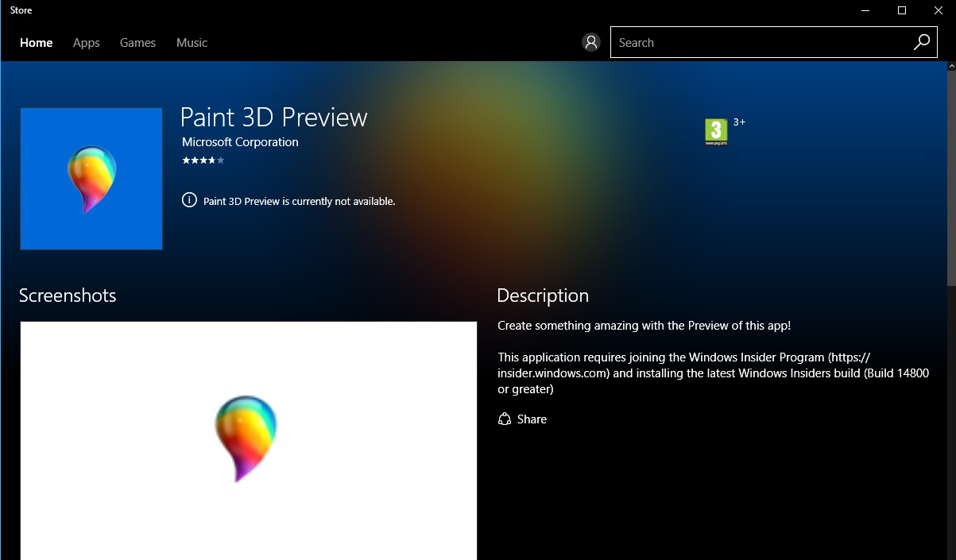Image resolution: width=956 pixels, height=560 pixels.
Task: Click the 3+ age rating label
Action: click(739, 122)
